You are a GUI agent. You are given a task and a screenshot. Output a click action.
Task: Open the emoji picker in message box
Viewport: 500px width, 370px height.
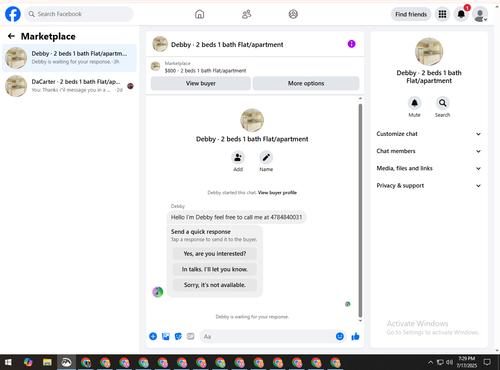click(340, 336)
